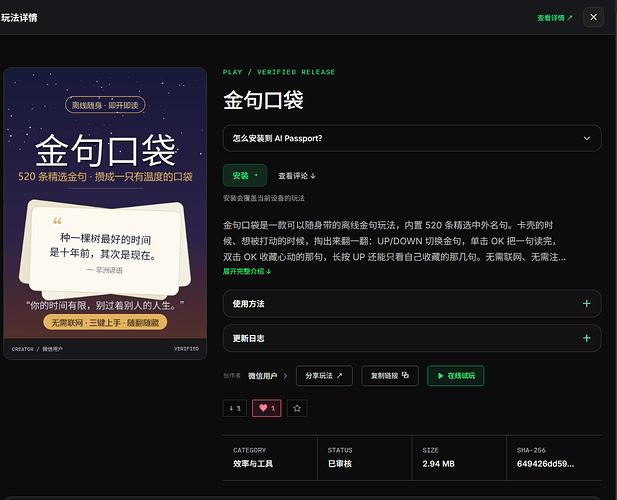Click the 玩法详情 dialog title
617x500 pixels.
click(19, 18)
